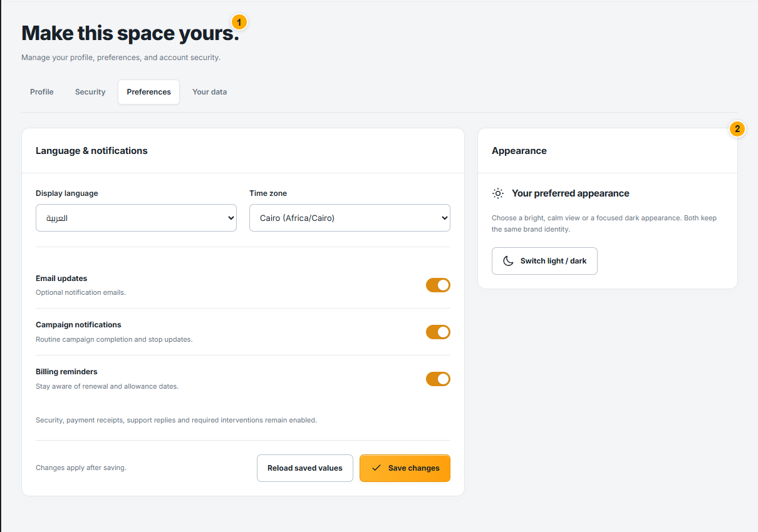Viewport: 758px width, 532px height.
Task: Click the Save changes button
Action: click(405, 468)
